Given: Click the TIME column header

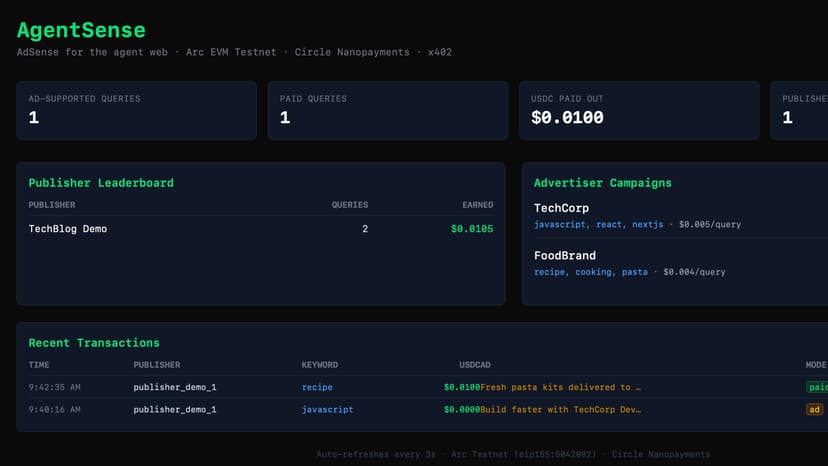Looking at the screenshot, I should (39, 365).
